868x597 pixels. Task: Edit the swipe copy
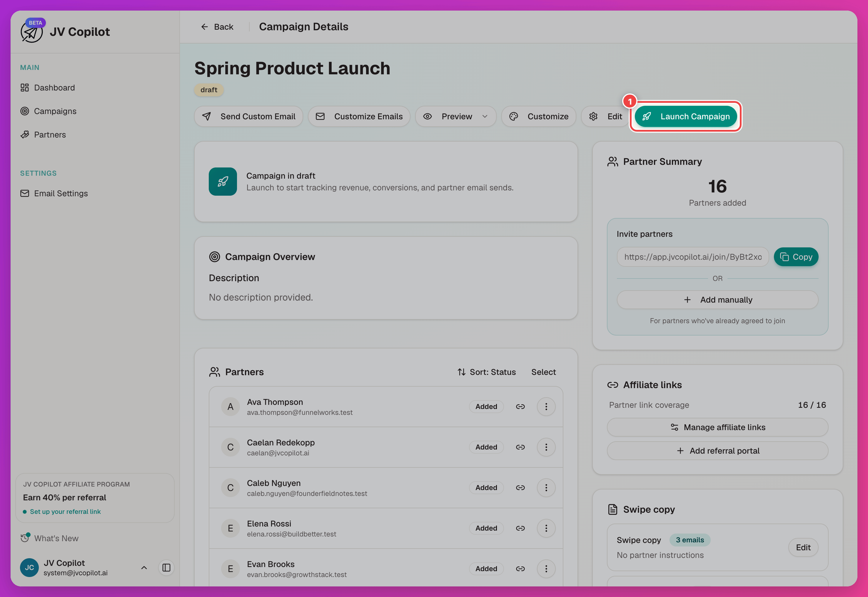[x=803, y=548]
